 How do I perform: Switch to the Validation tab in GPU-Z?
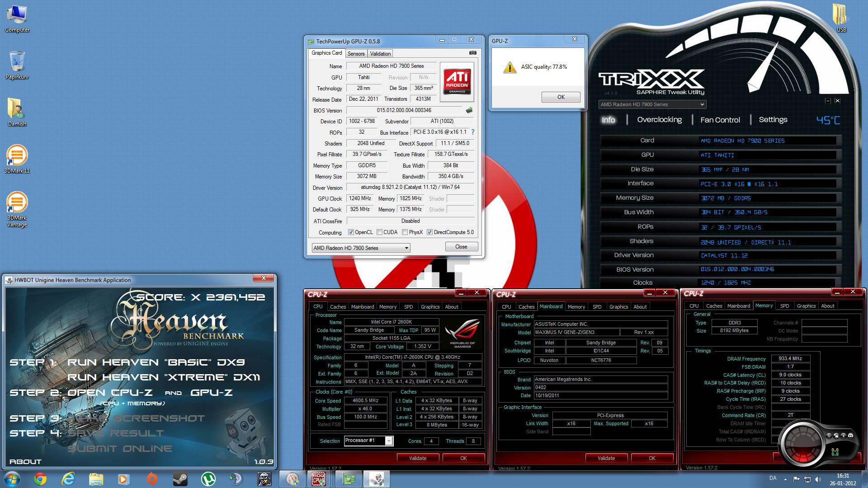pos(380,53)
